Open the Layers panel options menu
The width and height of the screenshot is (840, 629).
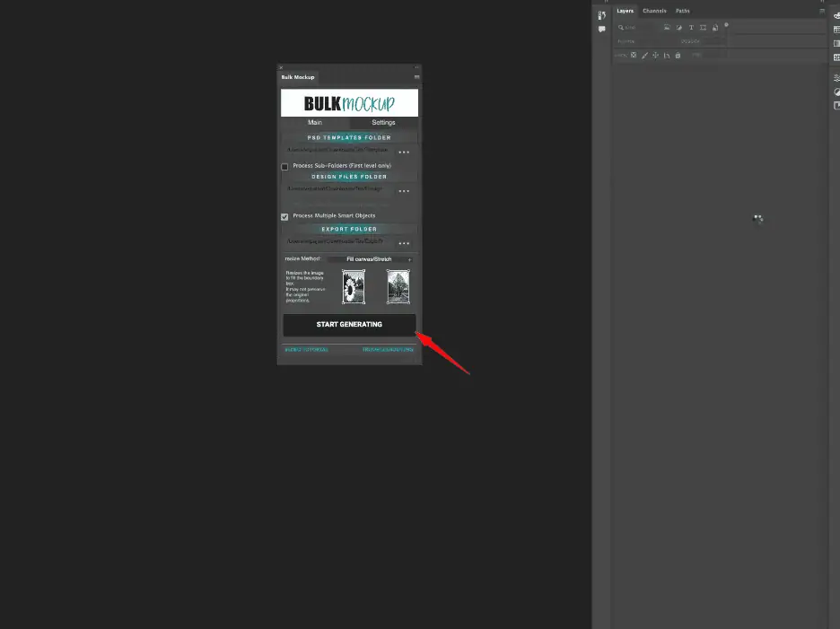[x=821, y=11]
